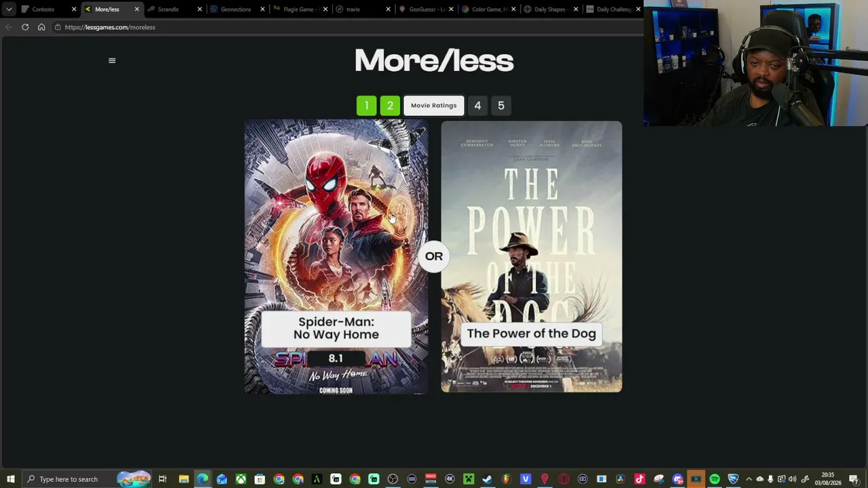Viewport: 868px width, 488px height.
Task: Open Spotify from the taskbar
Action: click(x=715, y=479)
